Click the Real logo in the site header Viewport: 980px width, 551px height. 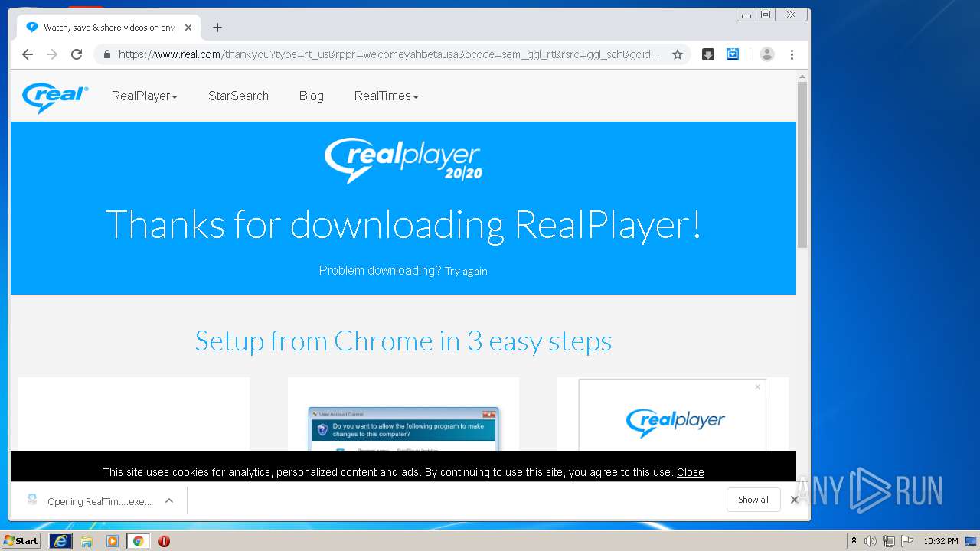(55, 97)
